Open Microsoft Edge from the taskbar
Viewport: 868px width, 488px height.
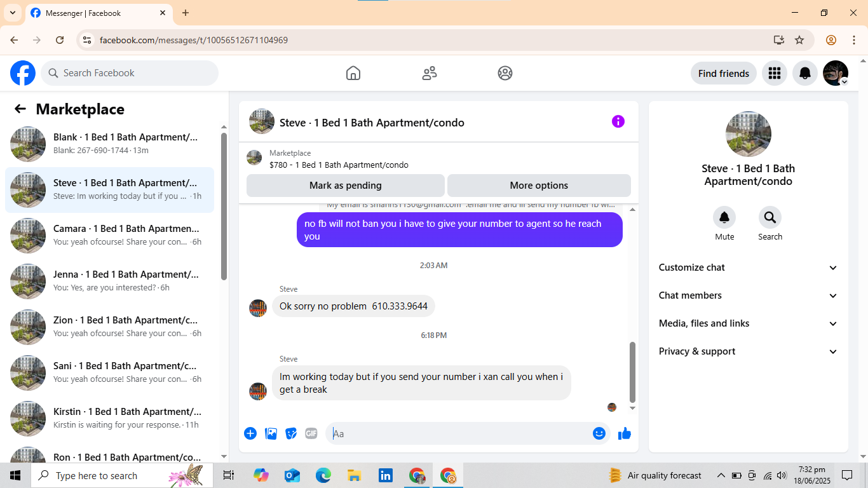[x=323, y=475]
